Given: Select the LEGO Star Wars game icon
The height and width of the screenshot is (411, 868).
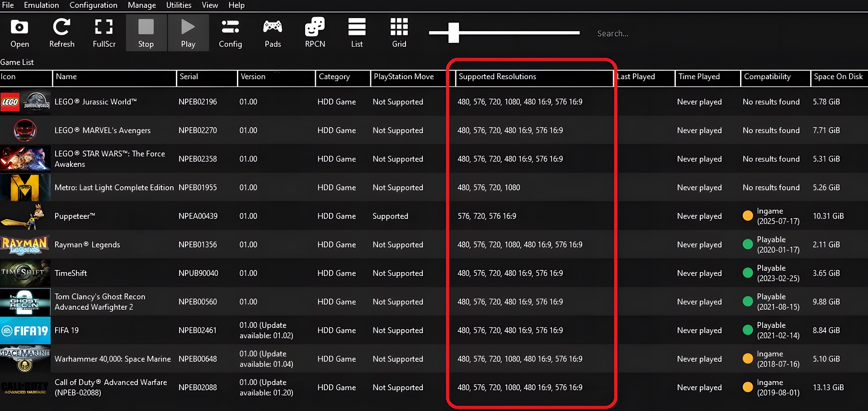Looking at the screenshot, I should pyautogui.click(x=25, y=159).
